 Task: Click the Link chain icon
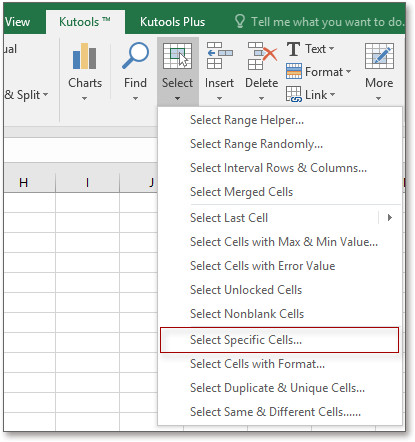pos(294,94)
